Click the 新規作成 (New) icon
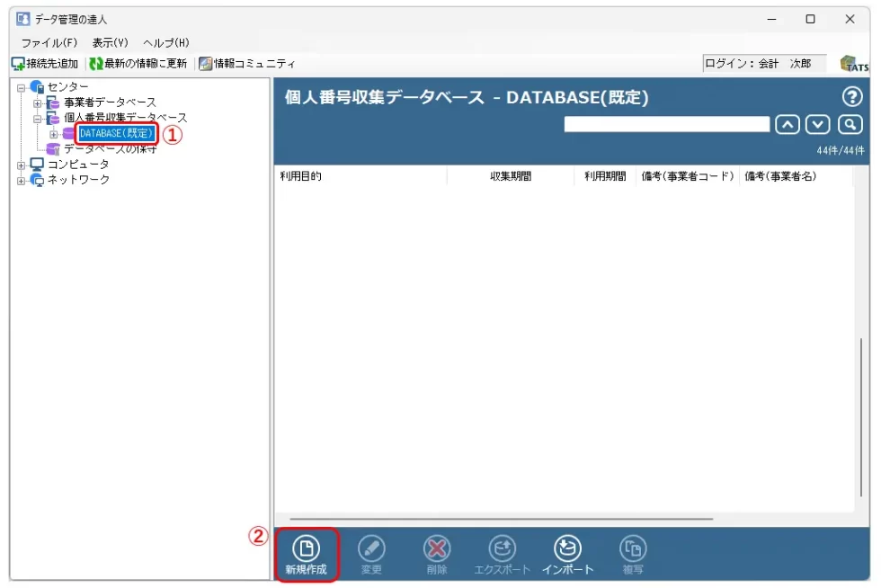 click(x=306, y=548)
